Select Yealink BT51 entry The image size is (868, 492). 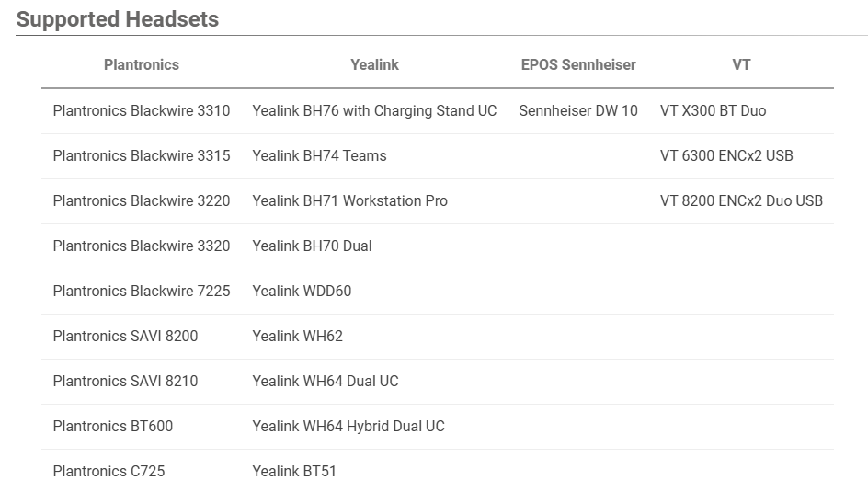point(294,471)
